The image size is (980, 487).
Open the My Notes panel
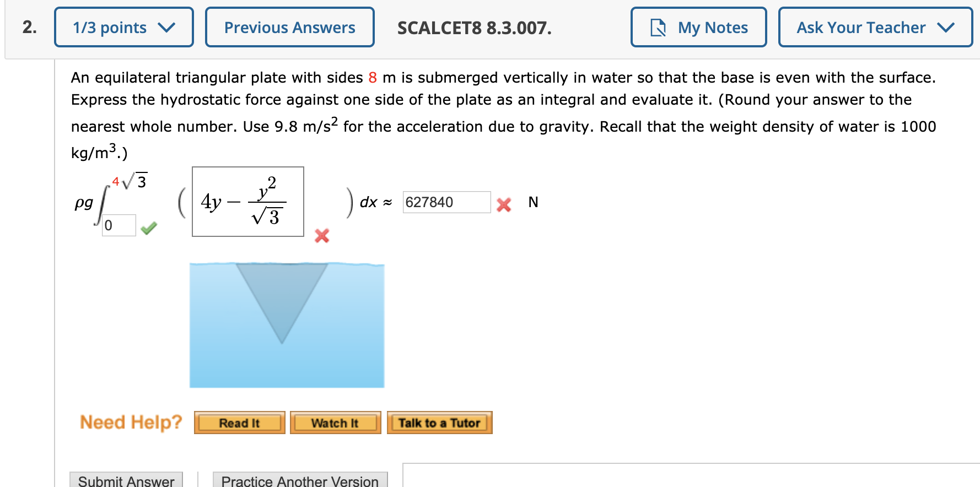(698, 27)
